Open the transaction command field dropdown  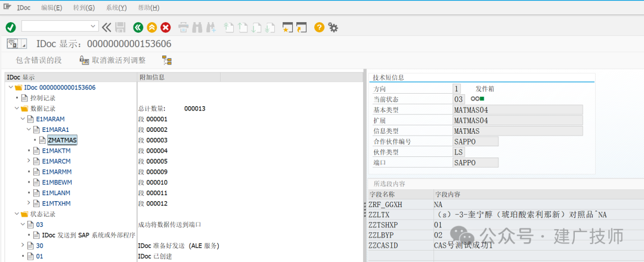click(92, 26)
